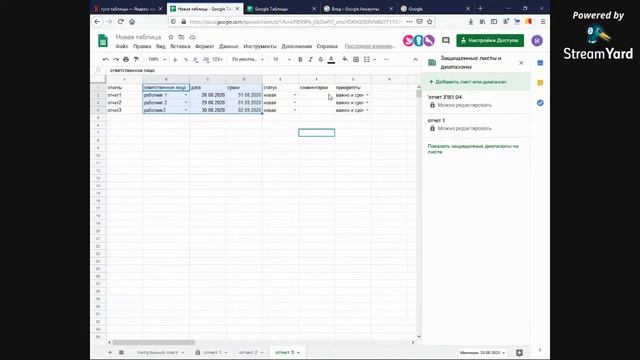Open the purple account avatar
This screenshot has width=640, height=360.
(537, 40)
